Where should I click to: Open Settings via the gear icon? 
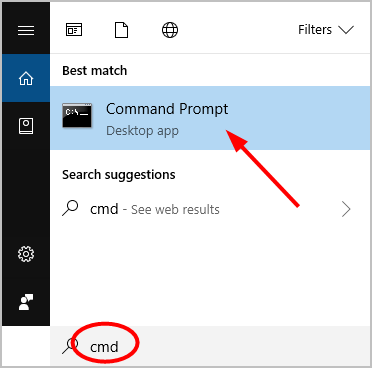click(x=26, y=254)
